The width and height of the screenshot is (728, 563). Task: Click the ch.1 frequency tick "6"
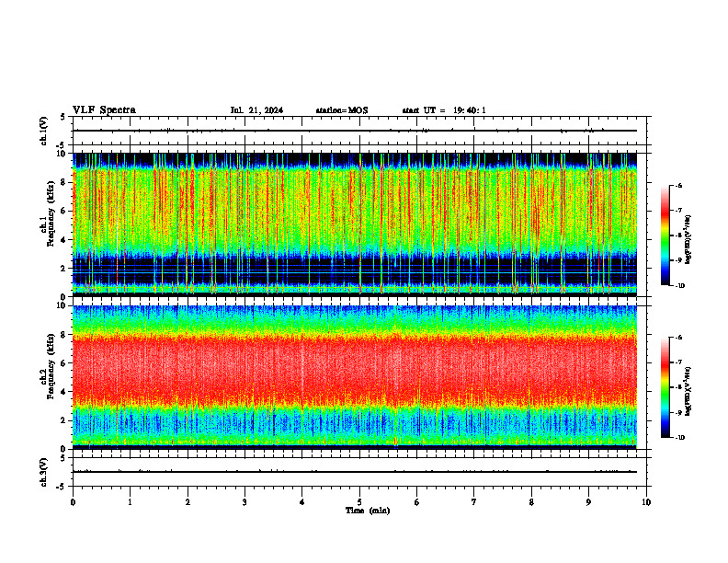pyautogui.click(x=64, y=211)
